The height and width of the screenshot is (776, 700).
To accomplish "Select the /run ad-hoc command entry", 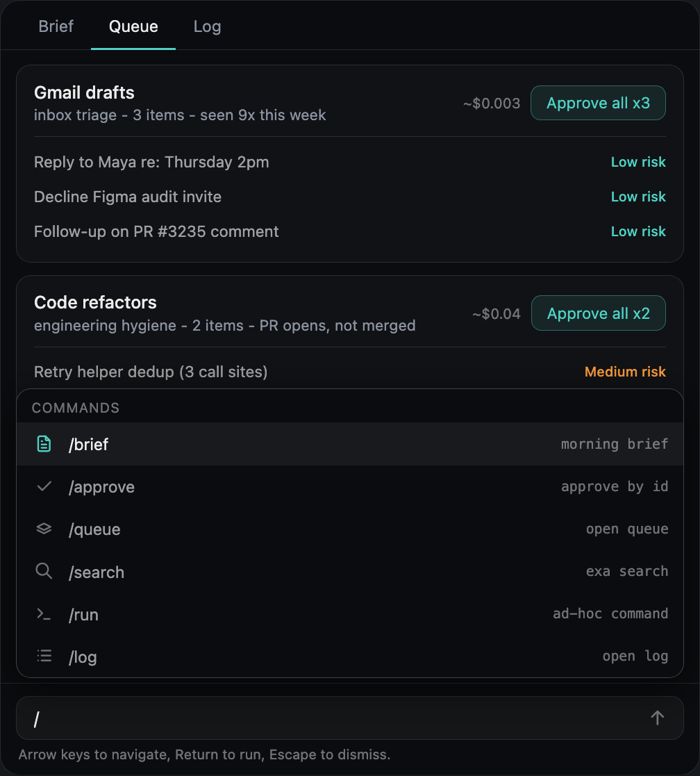I will click(x=350, y=614).
